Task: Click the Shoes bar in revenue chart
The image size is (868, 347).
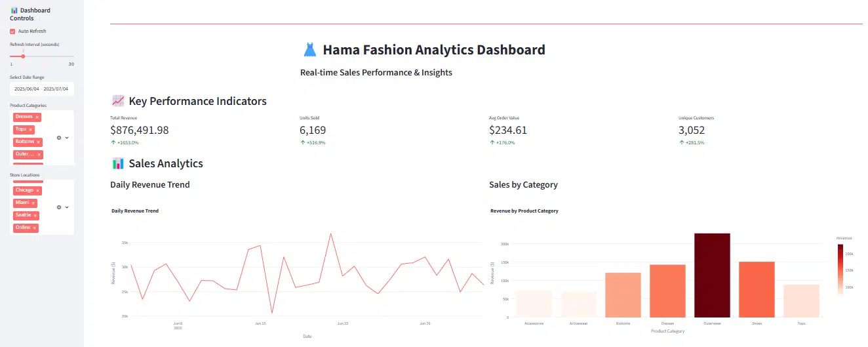Action: pos(757,289)
